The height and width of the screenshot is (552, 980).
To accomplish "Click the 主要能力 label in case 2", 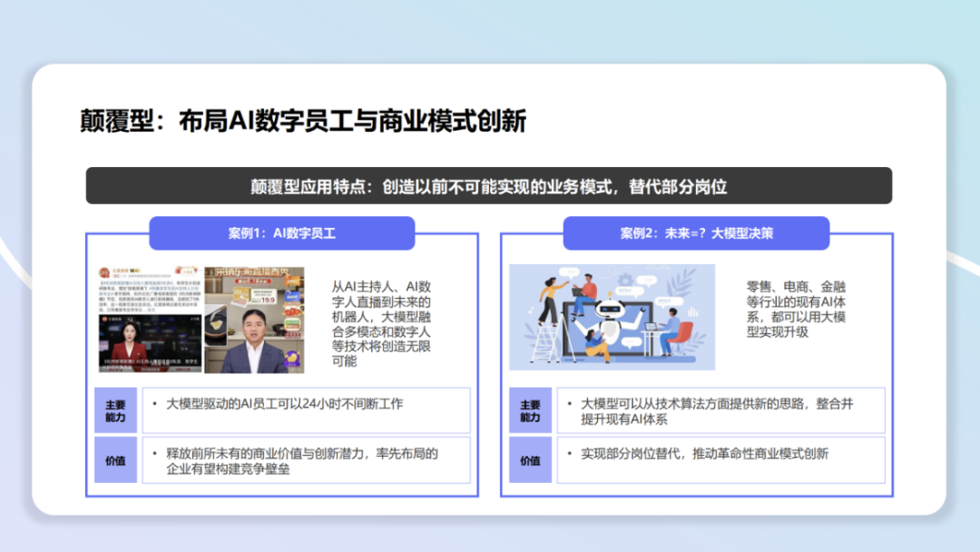I will coord(530,410).
